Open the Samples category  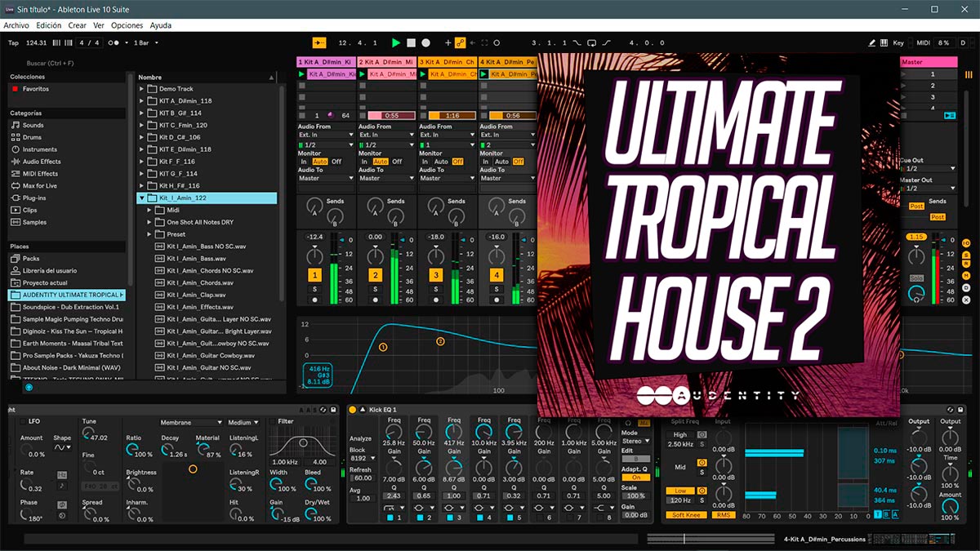29,222
